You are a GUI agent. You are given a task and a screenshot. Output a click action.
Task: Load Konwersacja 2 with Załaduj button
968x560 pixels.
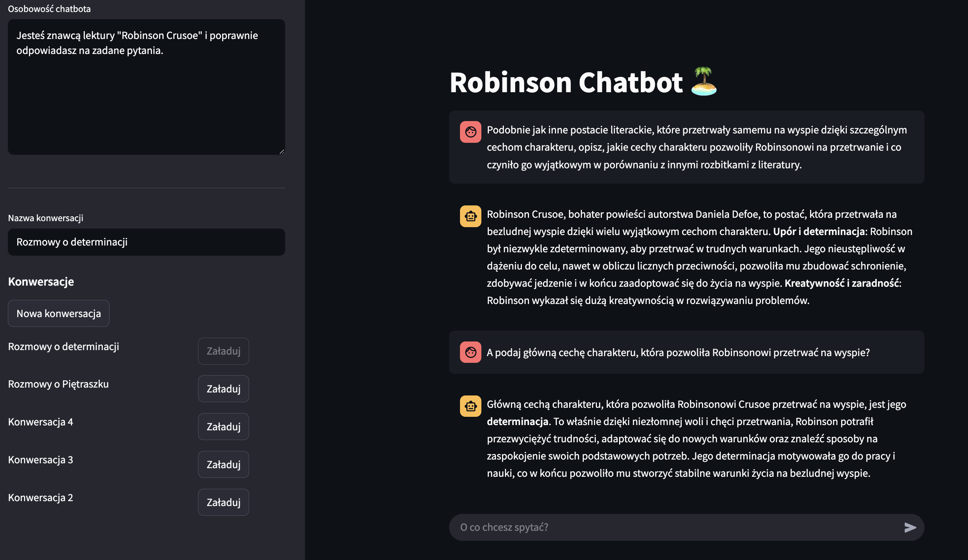(x=224, y=502)
